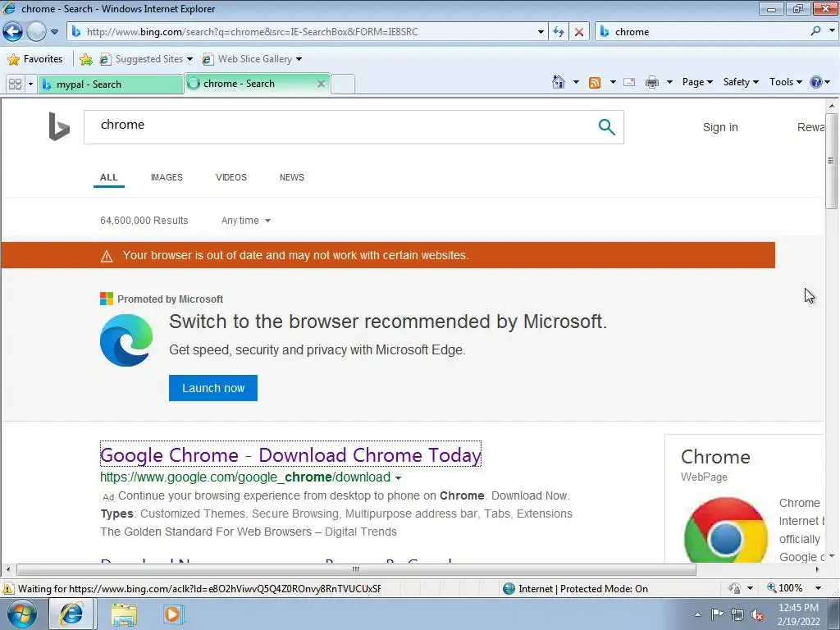Open the search provider dropdown arrow
The height and width of the screenshot is (630, 840).
pyautogui.click(x=832, y=31)
